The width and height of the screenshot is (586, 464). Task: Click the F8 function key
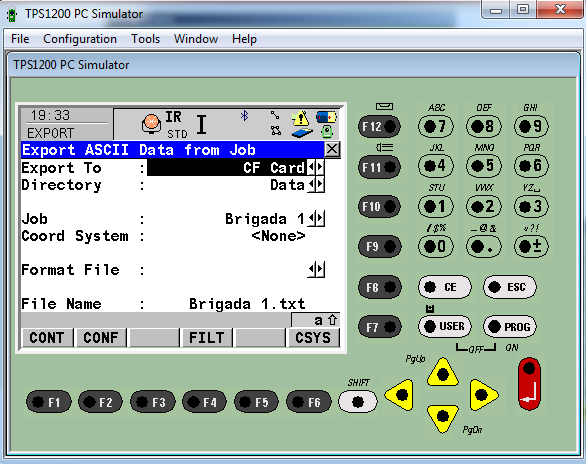(x=379, y=287)
